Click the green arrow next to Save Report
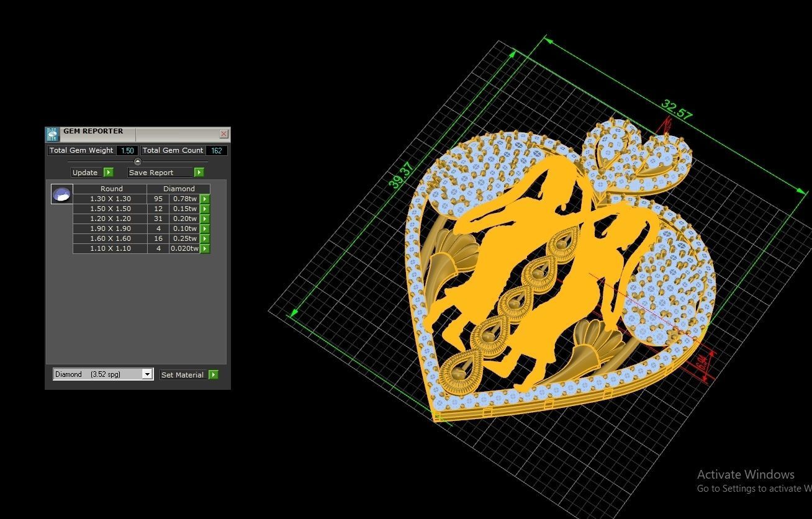Image resolution: width=812 pixels, height=519 pixels. 199,173
